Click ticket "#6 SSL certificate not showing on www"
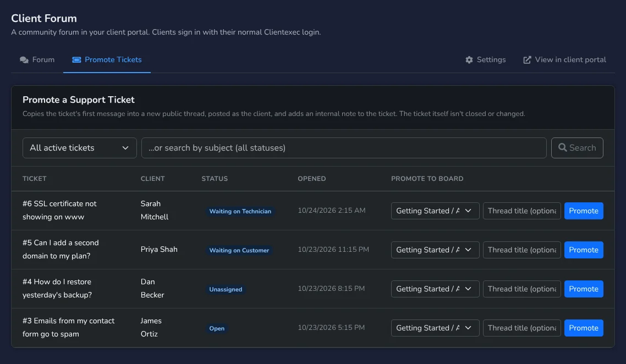The width and height of the screenshot is (626, 364). click(x=59, y=211)
